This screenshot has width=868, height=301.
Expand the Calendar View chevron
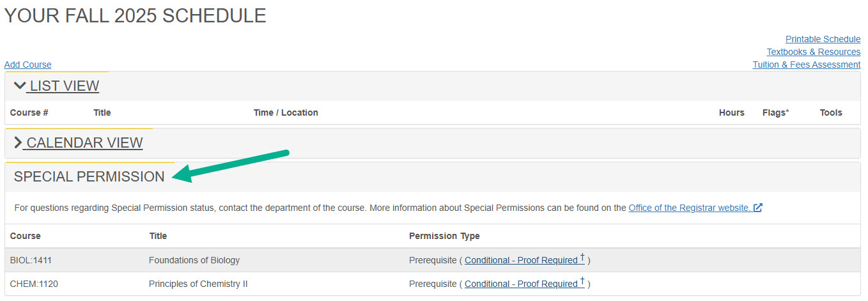tap(18, 143)
